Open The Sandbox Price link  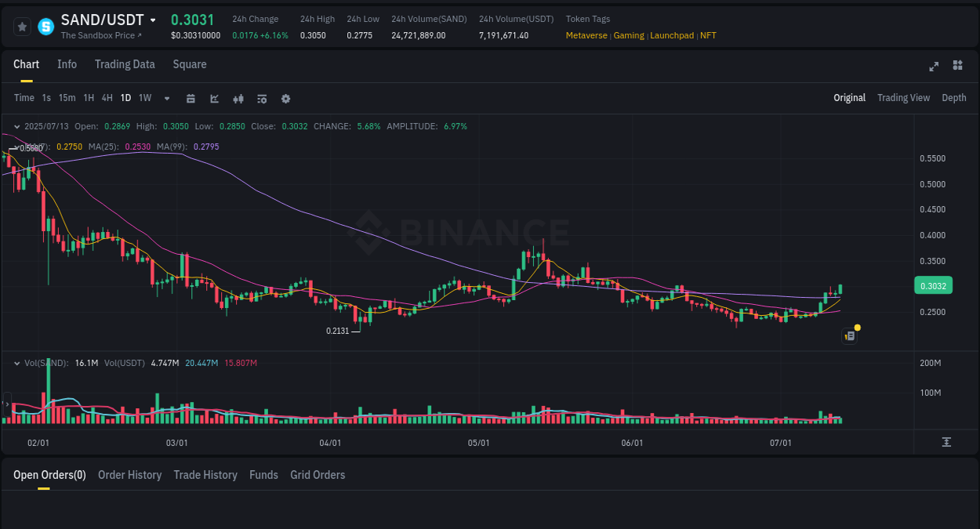point(102,34)
